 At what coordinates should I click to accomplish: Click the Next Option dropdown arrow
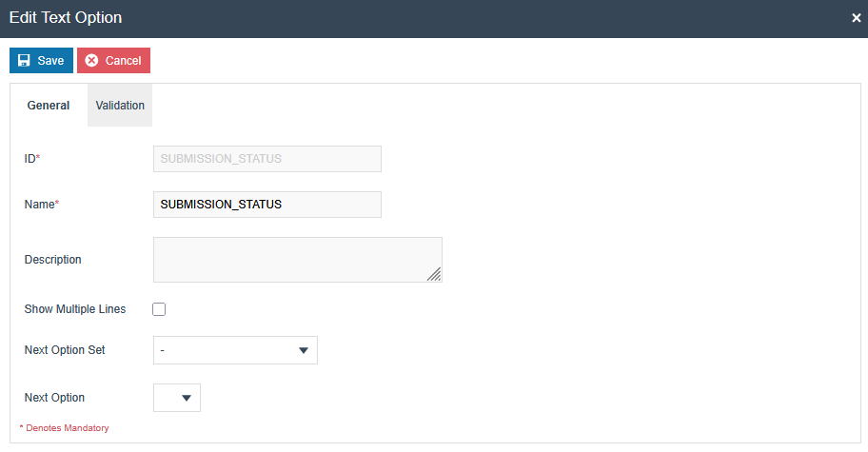pyautogui.click(x=187, y=398)
